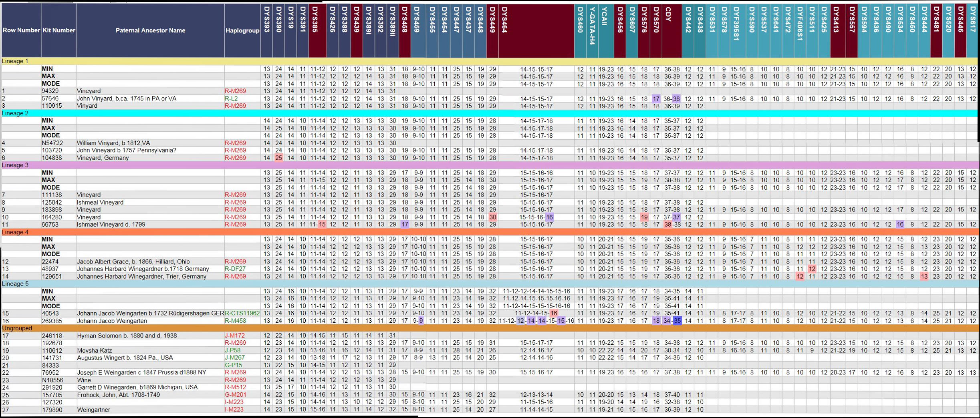
Task: Click the DYS385 column header
Action: pyautogui.click(x=318, y=30)
